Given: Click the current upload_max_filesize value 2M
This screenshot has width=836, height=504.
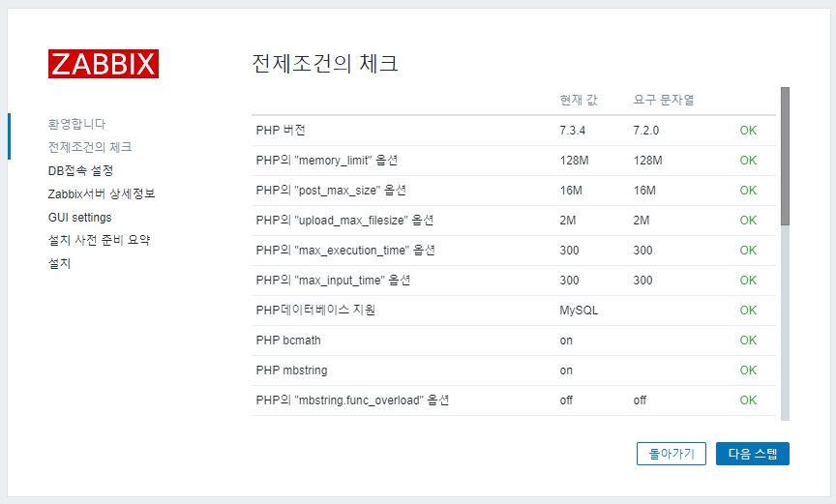Looking at the screenshot, I should 568,220.
